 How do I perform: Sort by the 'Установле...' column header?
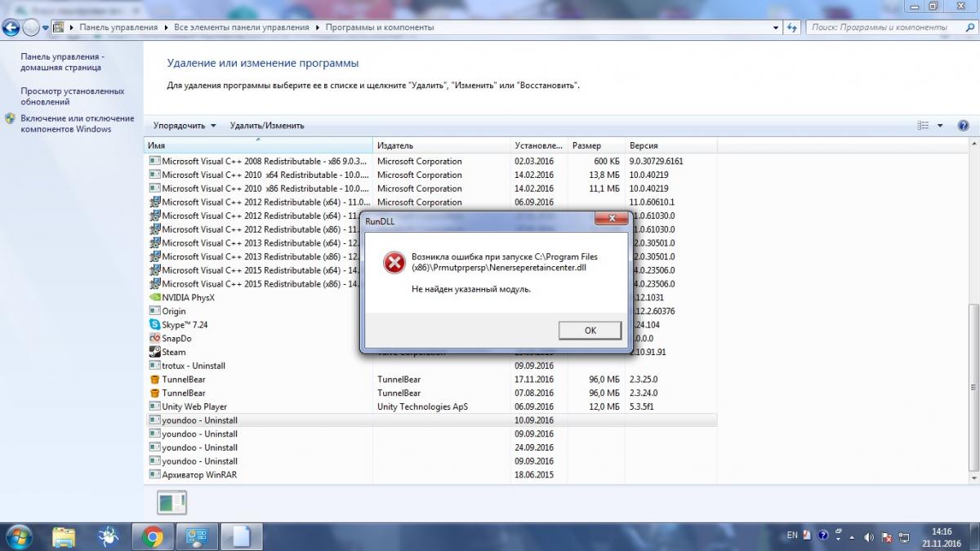click(x=539, y=145)
